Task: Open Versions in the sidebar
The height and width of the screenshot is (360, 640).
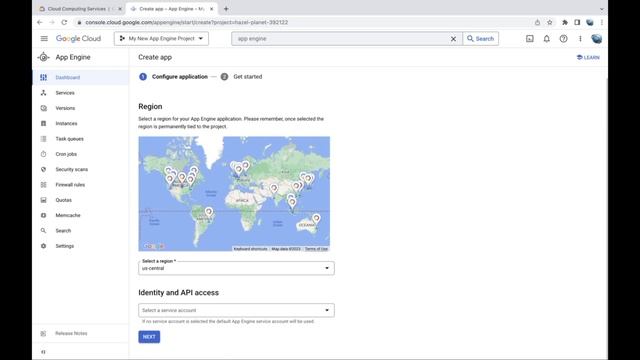Action: click(x=80, y=108)
